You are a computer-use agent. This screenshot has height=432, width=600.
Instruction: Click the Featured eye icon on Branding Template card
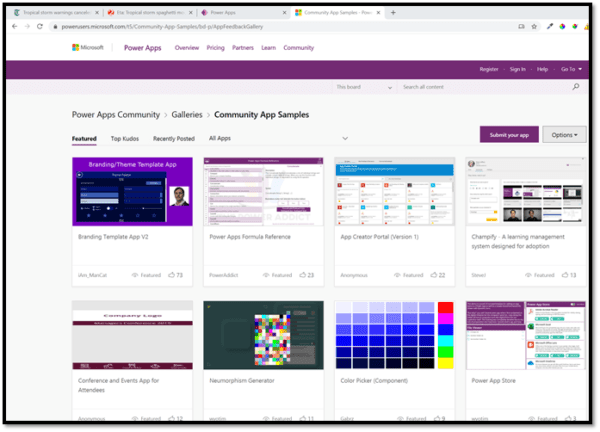coord(135,275)
